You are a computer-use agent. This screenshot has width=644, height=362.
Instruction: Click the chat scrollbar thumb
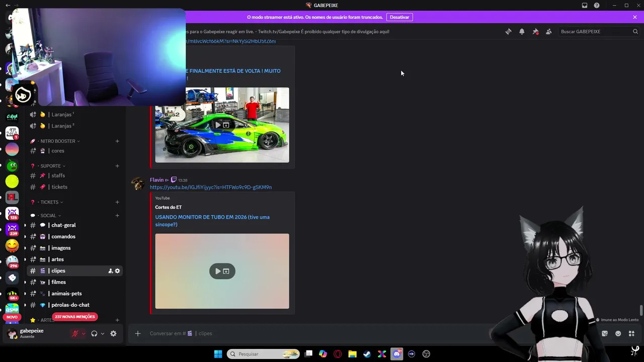[641, 310]
